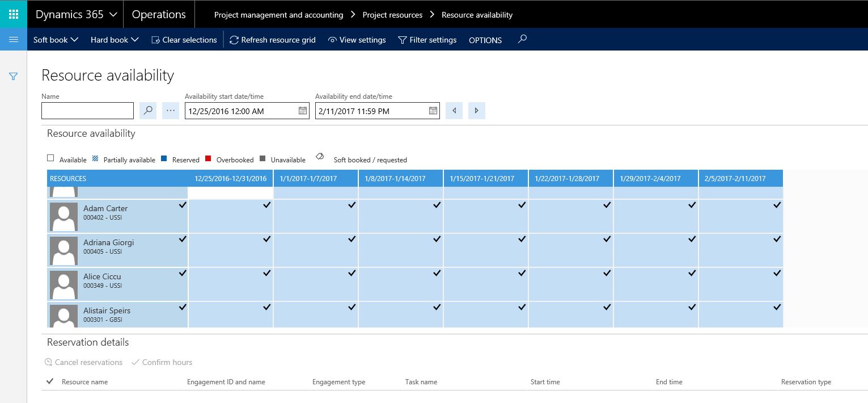This screenshot has width=868, height=403.
Task: Go to previous date period arrow
Action: tap(454, 111)
